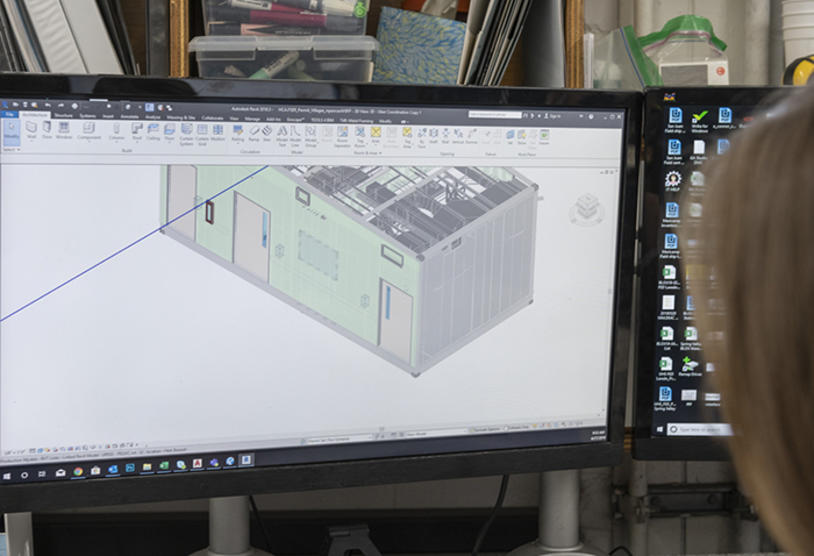Screen dimensions: 814x556
Task: Select the Floor tool
Action: click(x=169, y=132)
